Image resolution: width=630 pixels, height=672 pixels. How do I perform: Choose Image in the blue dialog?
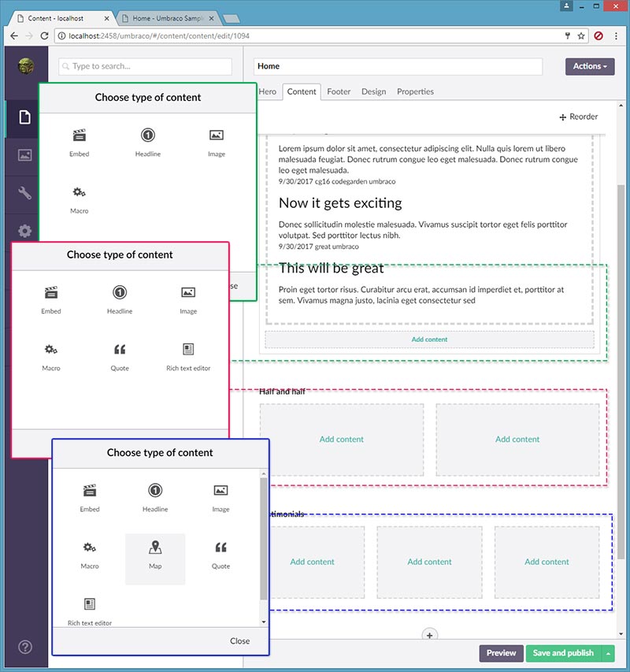click(x=220, y=498)
